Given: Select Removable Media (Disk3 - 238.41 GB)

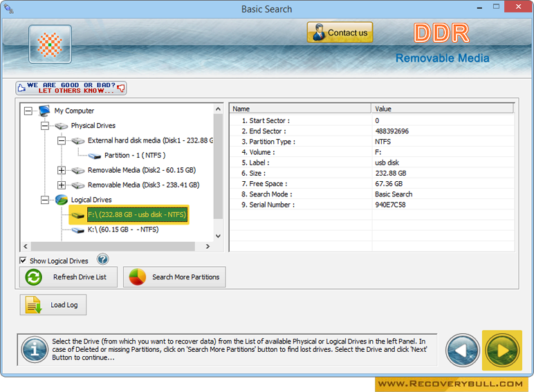Looking at the screenshot, I should click(x=143, y=185).
